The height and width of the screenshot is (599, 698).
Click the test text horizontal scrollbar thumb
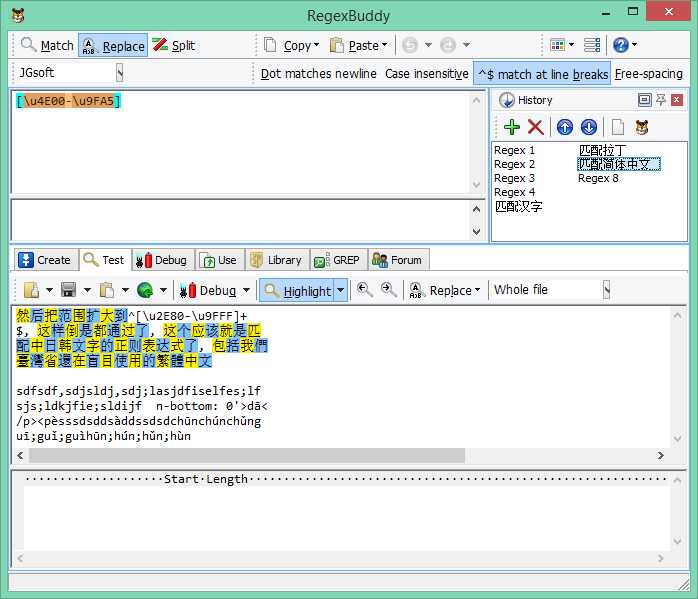[x=247, y=455]
